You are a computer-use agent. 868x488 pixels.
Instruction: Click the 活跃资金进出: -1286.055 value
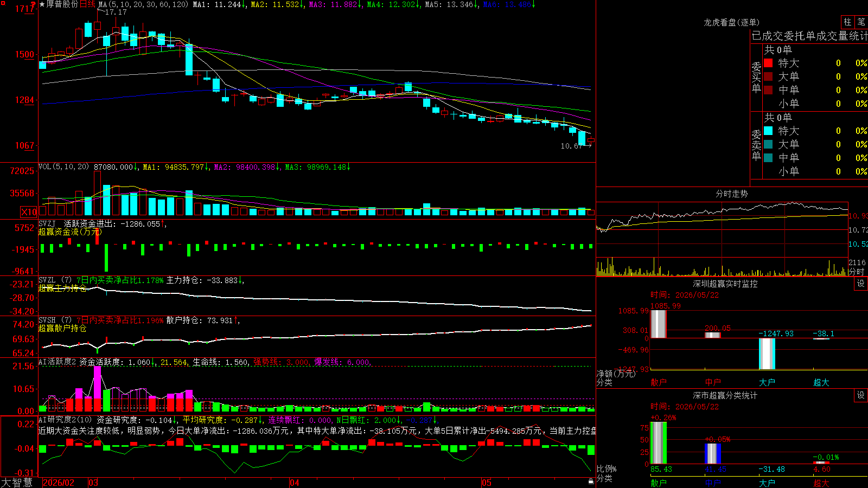115,223
